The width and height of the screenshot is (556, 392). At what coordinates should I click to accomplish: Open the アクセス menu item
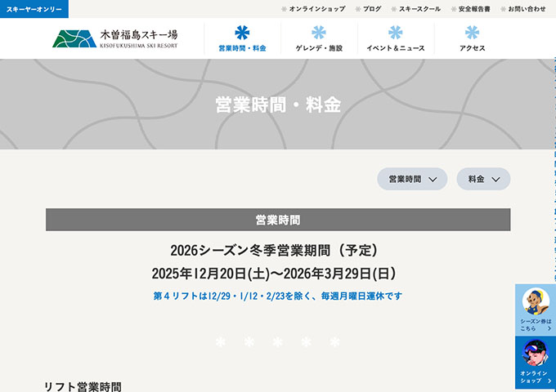tap(472, 48)
